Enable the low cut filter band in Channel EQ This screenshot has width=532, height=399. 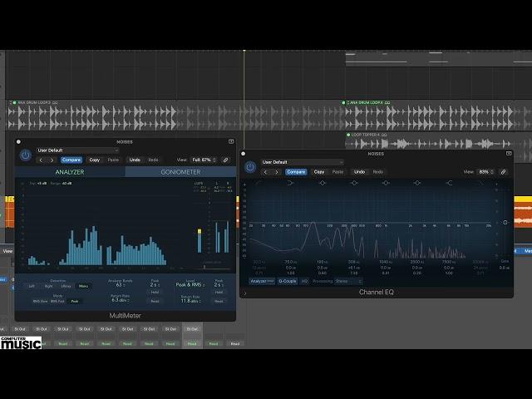coord(259,183)
